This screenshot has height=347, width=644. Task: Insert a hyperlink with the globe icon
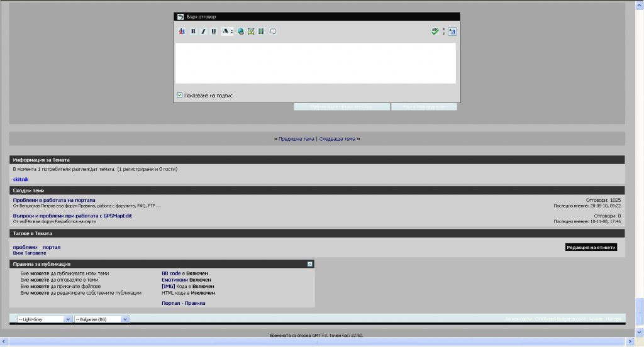241,31
